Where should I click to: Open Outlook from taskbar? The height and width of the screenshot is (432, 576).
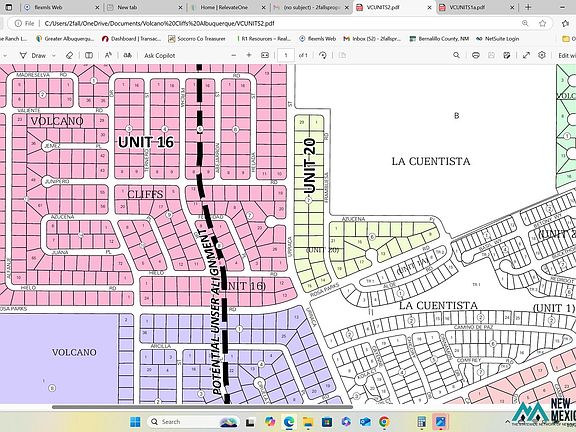point(365,422)
